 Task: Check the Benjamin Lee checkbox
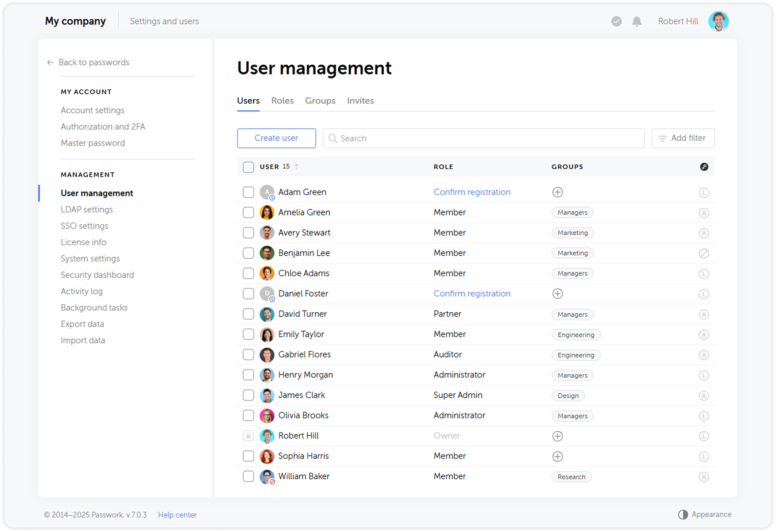click(x=248, y=253)
